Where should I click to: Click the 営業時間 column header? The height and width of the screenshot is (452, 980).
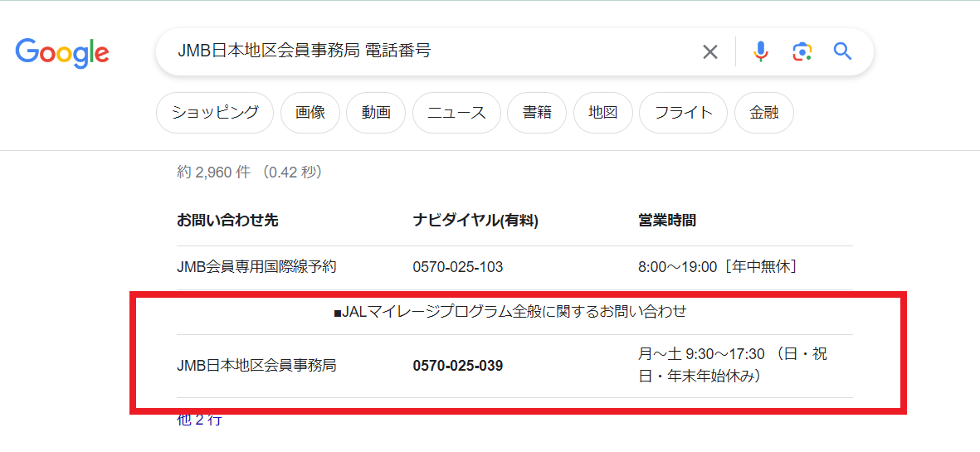(667, 221)
